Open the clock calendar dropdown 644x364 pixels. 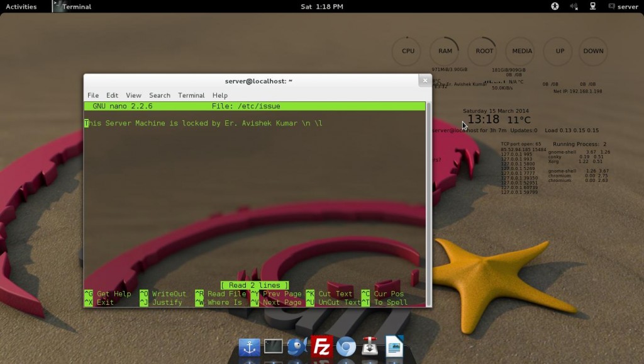pos(321,6)
